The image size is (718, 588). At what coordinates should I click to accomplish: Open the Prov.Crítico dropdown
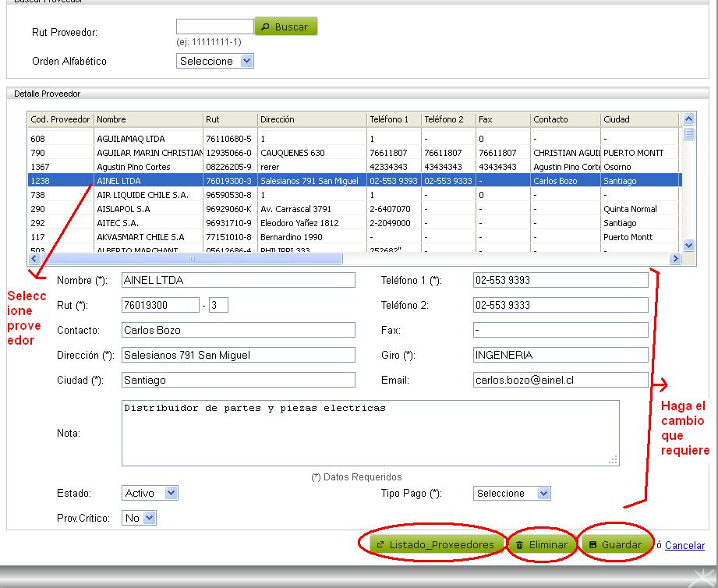139,518
